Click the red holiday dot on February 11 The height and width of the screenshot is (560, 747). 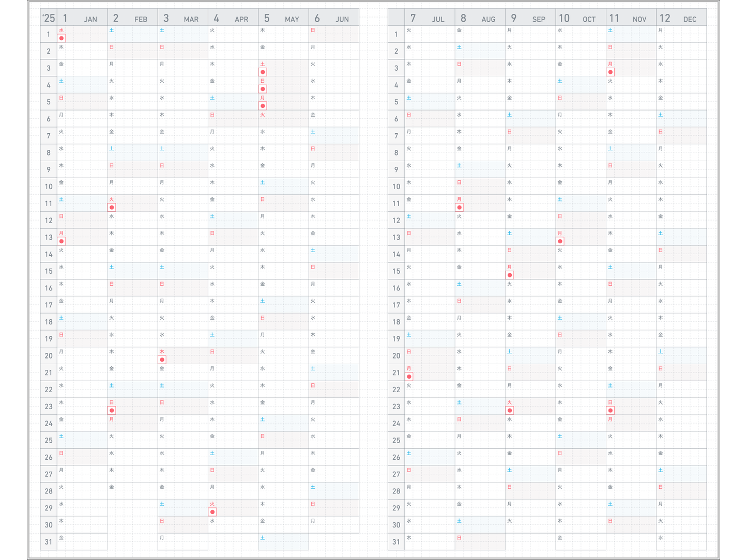(112, 207)
